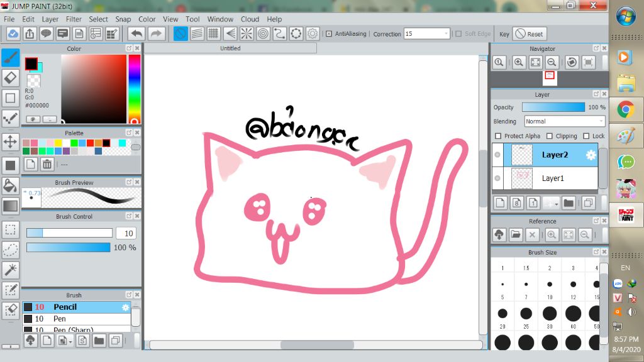Open the Snap menu
Screen dimensions: 644x362
[x=123, y=19]
